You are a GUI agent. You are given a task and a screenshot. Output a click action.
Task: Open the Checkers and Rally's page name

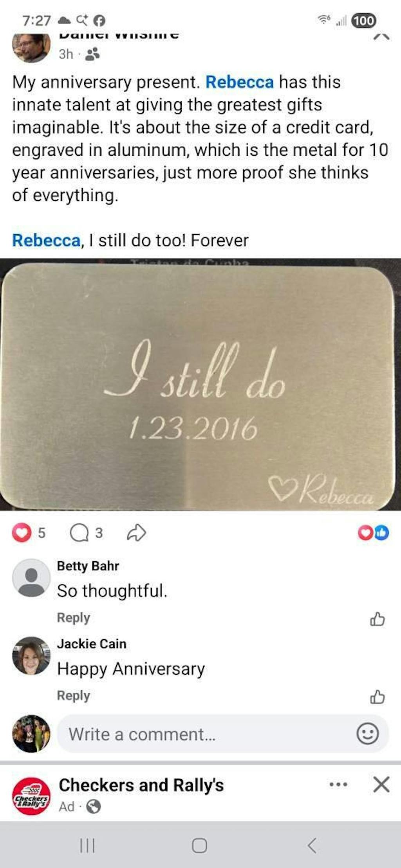(141, 785)
